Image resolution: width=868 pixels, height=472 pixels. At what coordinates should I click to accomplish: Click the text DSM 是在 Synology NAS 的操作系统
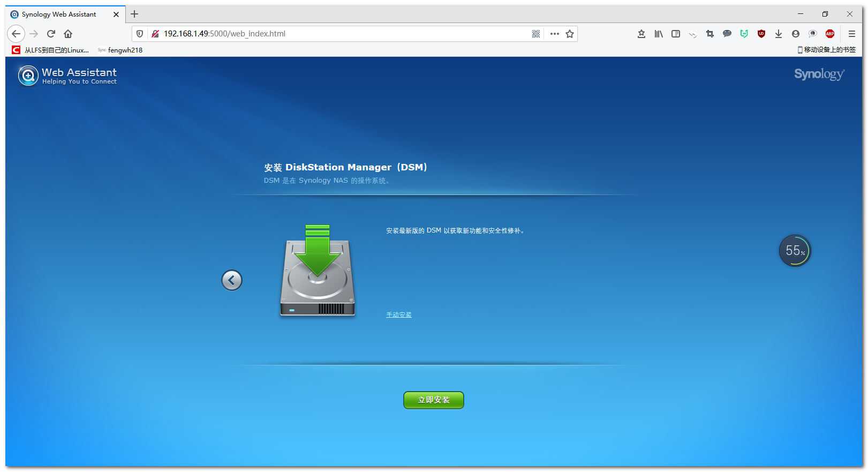point(327,181)
